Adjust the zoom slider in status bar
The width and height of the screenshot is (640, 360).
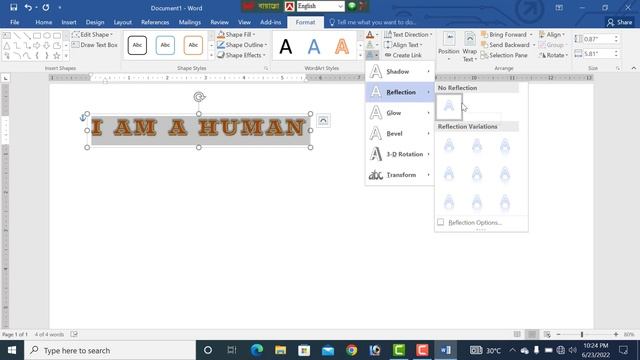[x=582, y=334]
